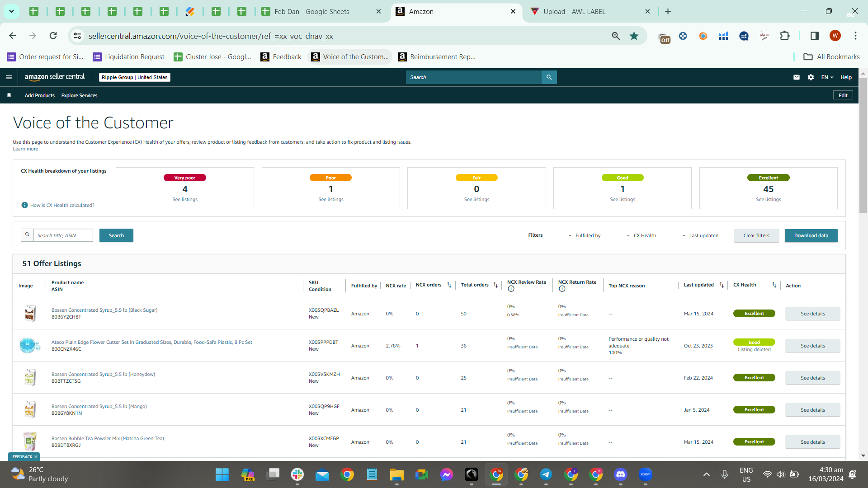See listings under the Excellent card
The width and height of the screenshot is (868, 488).
point(769,199)
